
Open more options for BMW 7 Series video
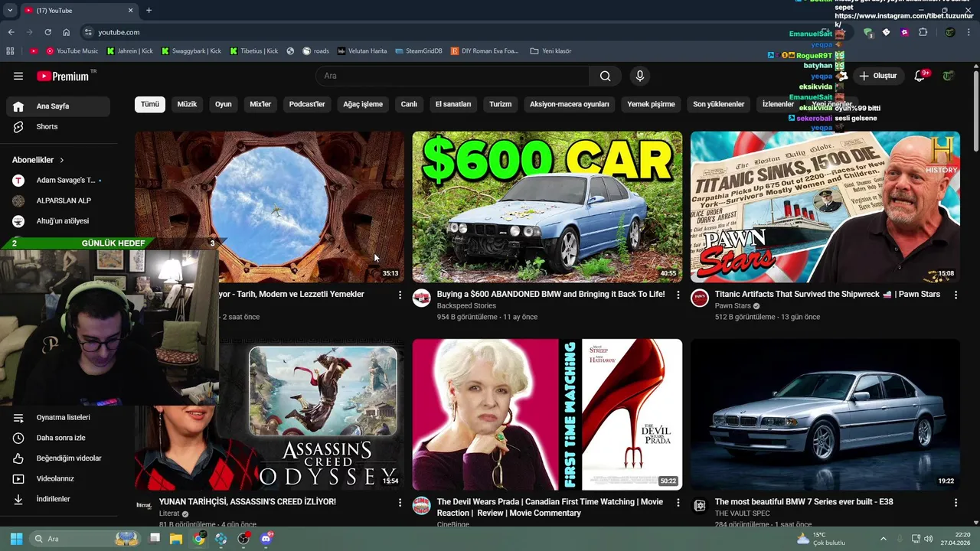[955, 503]
